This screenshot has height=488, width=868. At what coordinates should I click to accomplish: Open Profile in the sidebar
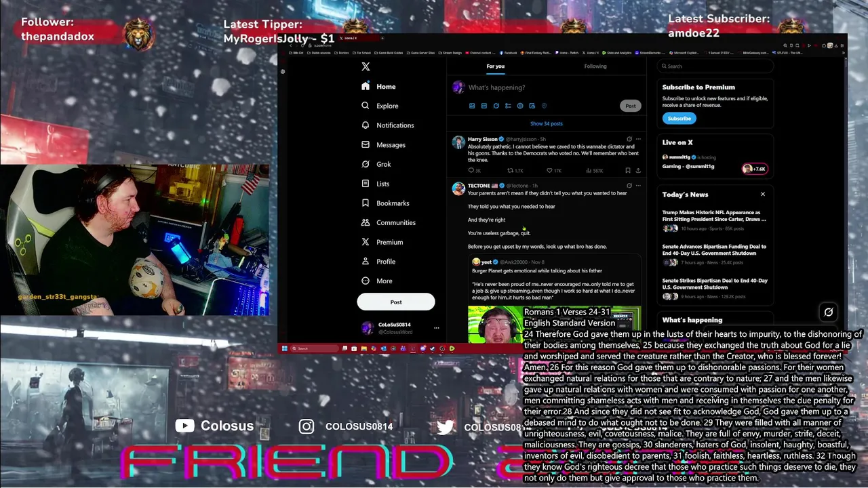pos(378,262)
